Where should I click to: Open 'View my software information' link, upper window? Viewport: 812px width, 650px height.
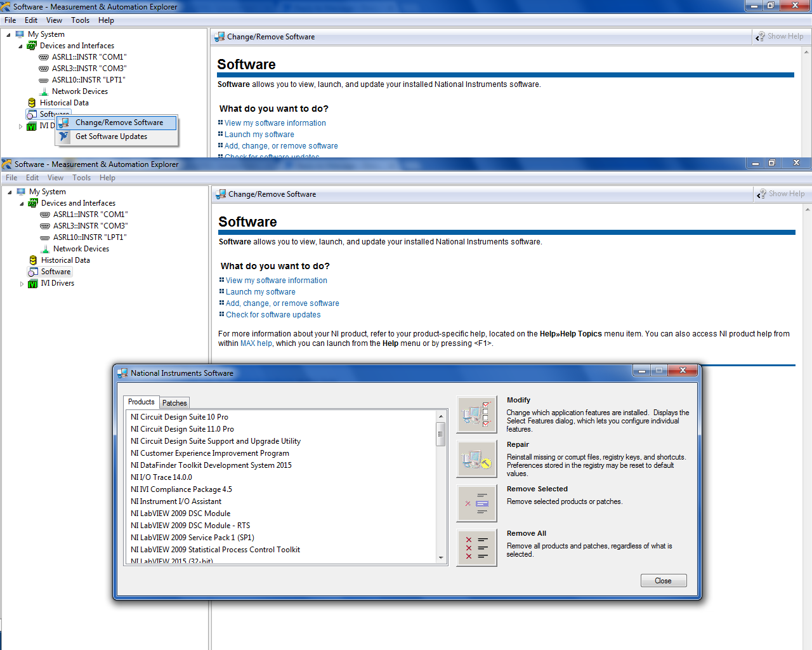pyautogui.click(x=275, y=123)
